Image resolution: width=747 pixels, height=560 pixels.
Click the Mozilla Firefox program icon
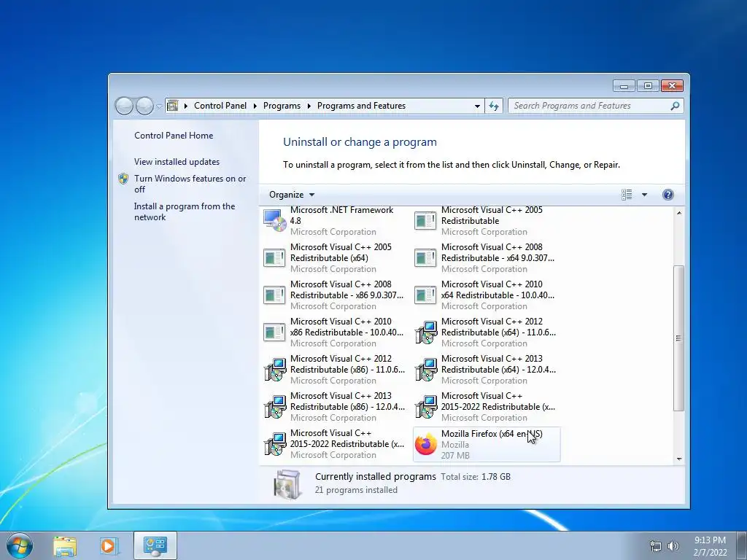pyautogui.click(x=426, y=444)
